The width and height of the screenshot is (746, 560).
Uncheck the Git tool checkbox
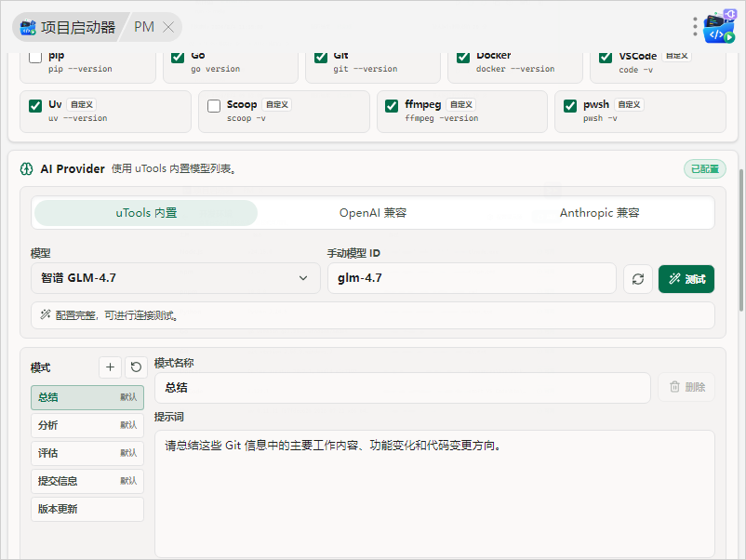tap(321, 57)
